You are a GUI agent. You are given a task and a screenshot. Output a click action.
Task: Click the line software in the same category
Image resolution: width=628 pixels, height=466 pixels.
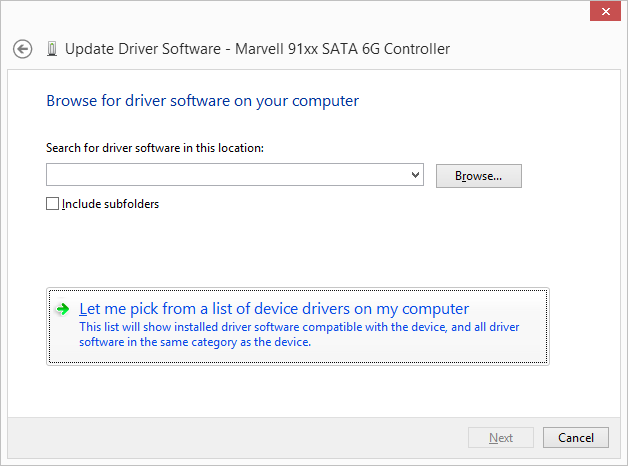195,342
